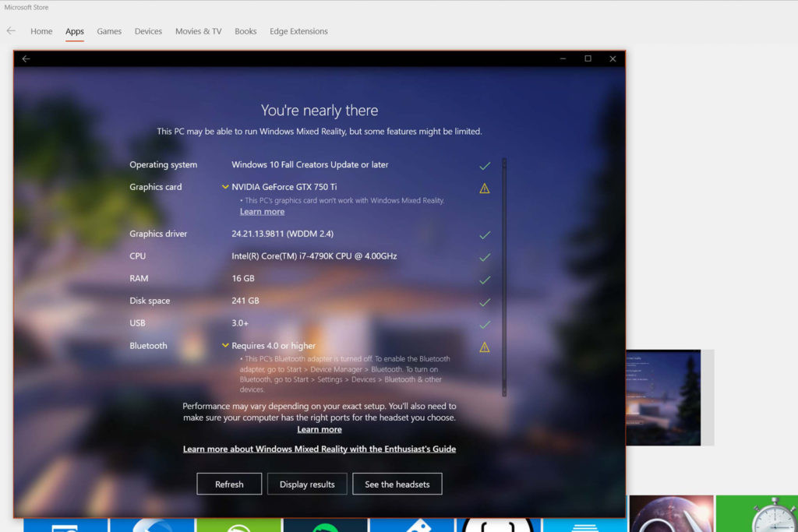
Task: Click the "16 GB" value
Action: pos(243,279)
